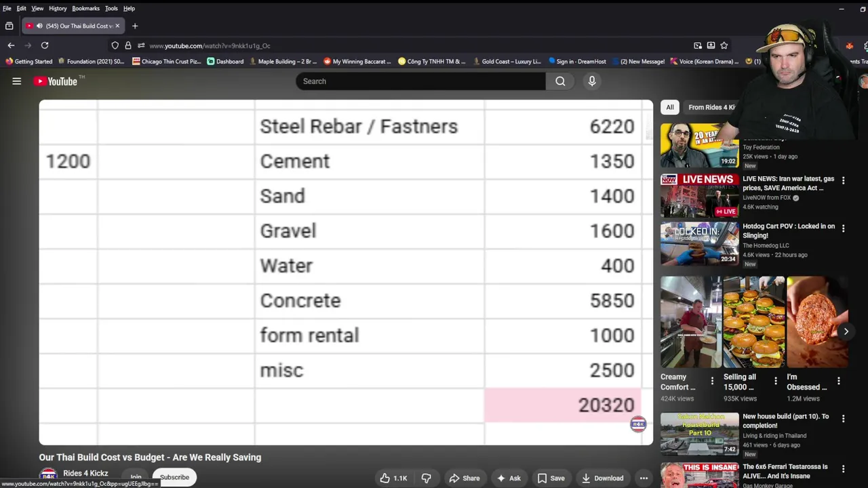Open options for I'm Obsessed short

click(x=838, y=382)
